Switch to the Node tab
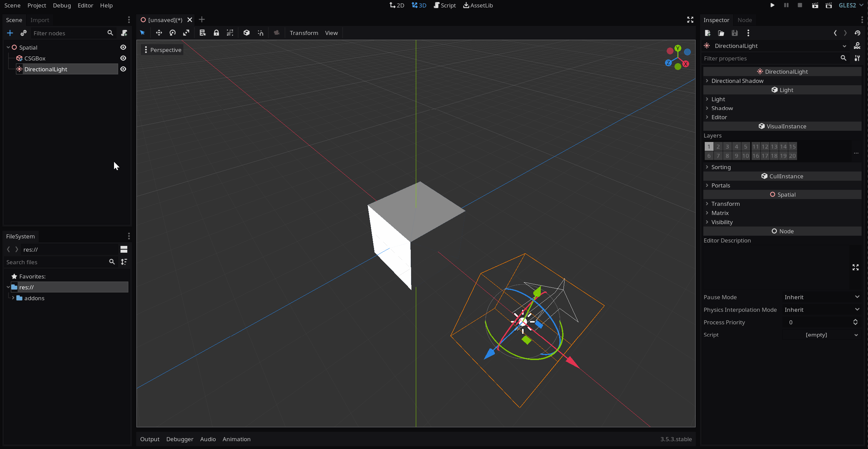This screenshot has width=868, height=449. tap(744, 20)
